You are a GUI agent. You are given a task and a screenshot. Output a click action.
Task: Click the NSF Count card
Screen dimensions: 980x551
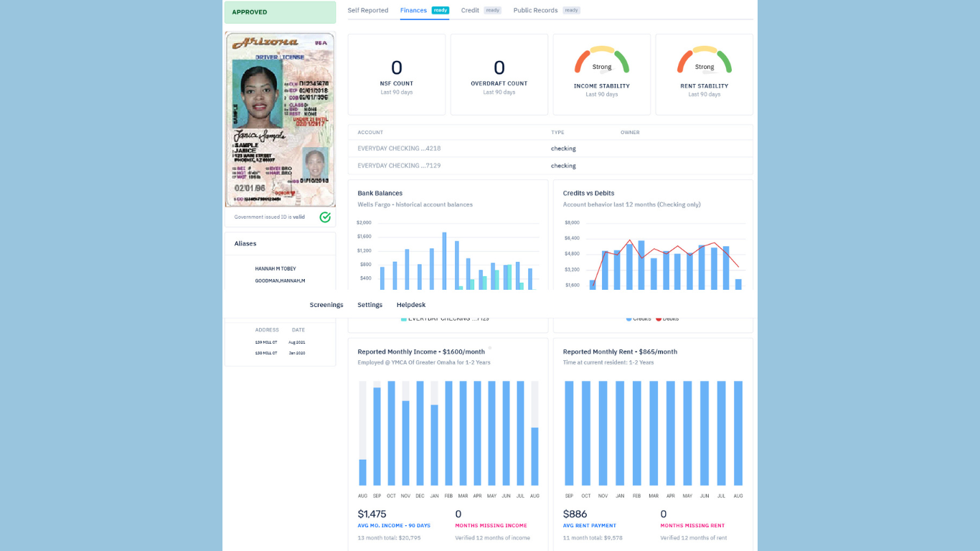tap(397, 75)
